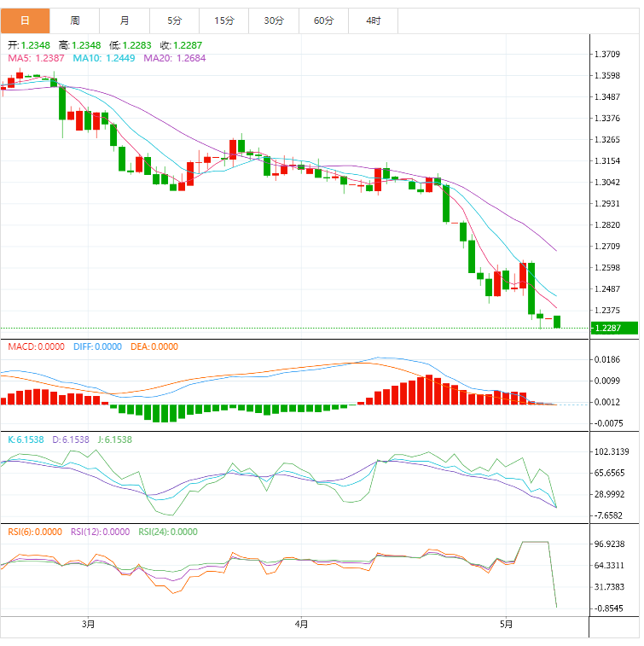Click the RSI(24): 0.0000 label
Screen dimensions: 644x646
pyautogui.click(x=168, y=532)
